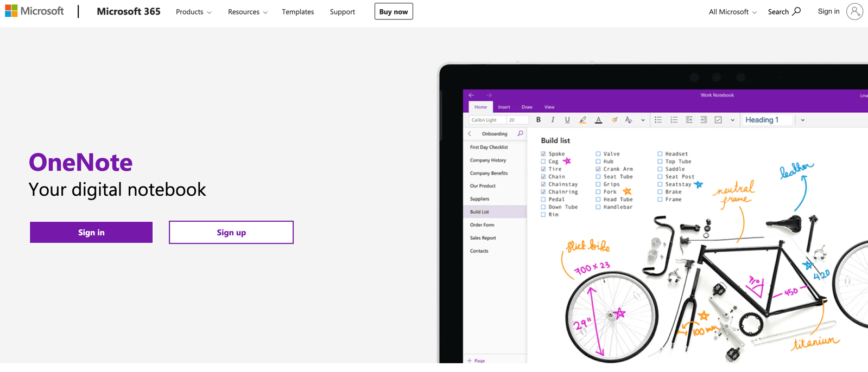The width and height of the screenshot is (868, 372).
Task: Click the OneNote back arrow
Action: [471, 95]
